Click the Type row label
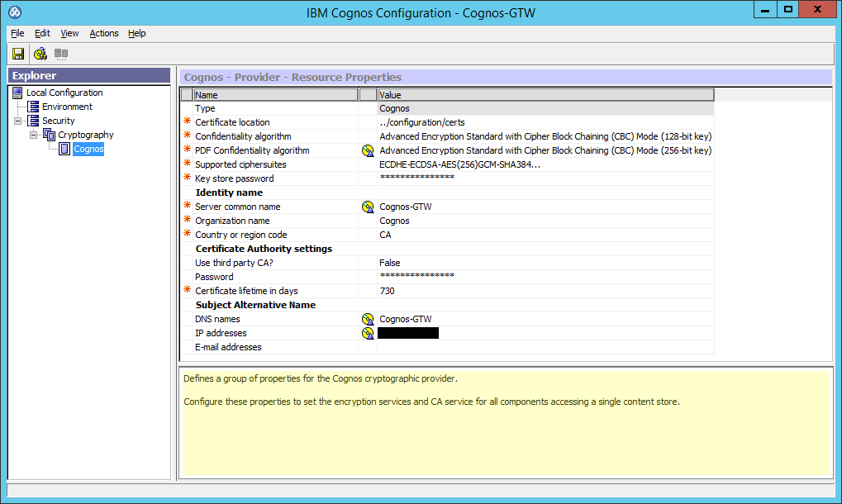The image size is (842, 504). [205, 108]
